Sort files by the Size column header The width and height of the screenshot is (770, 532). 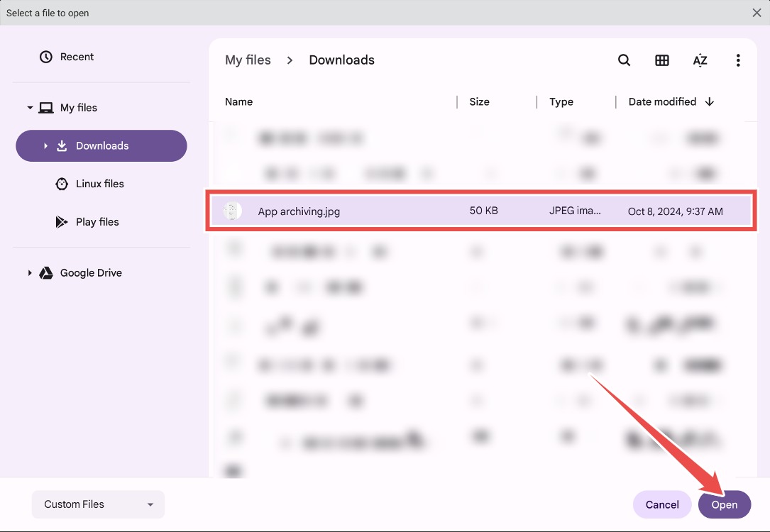[x=479, y=101]
